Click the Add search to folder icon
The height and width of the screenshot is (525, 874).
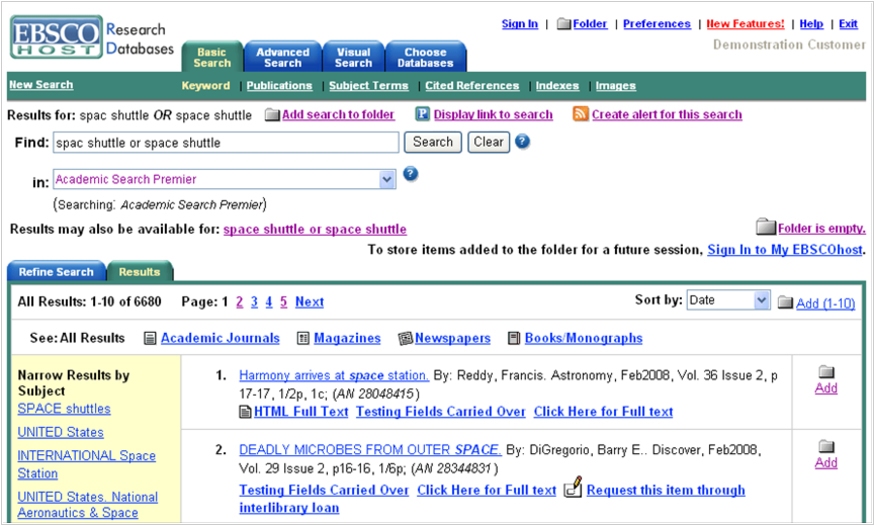(x=272, y=115)
